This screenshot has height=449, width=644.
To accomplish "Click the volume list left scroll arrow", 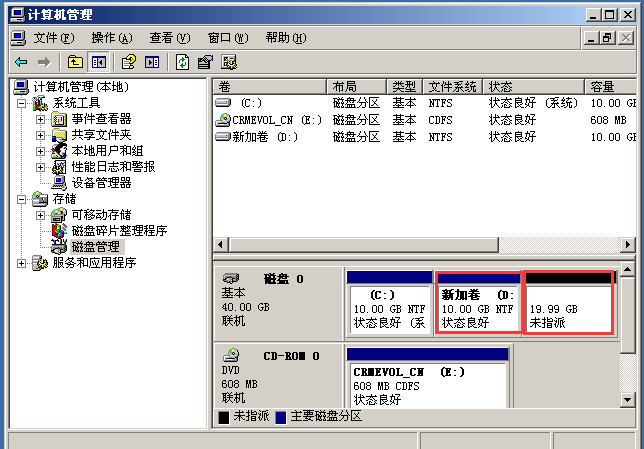I will (x=221, y=245).
